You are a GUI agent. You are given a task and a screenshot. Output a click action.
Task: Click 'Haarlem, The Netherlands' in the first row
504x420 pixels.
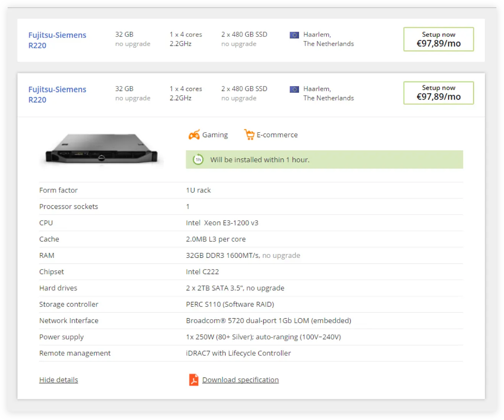pos(329,39)
